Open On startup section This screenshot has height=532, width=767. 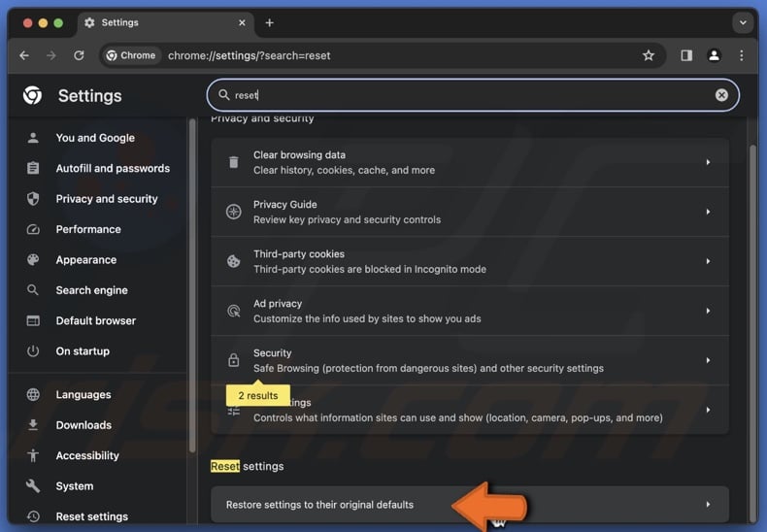tap(83, 351)
